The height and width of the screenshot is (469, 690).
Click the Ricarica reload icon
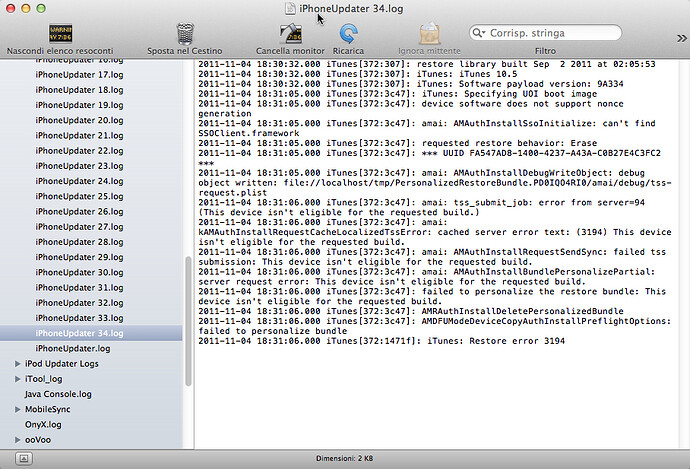(x=349, y=33)
